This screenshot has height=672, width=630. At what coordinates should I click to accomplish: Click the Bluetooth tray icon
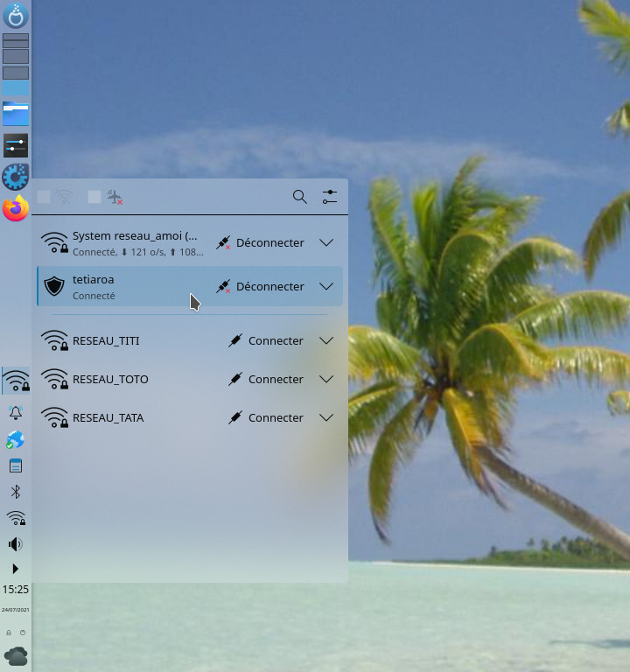click(16, 492)
